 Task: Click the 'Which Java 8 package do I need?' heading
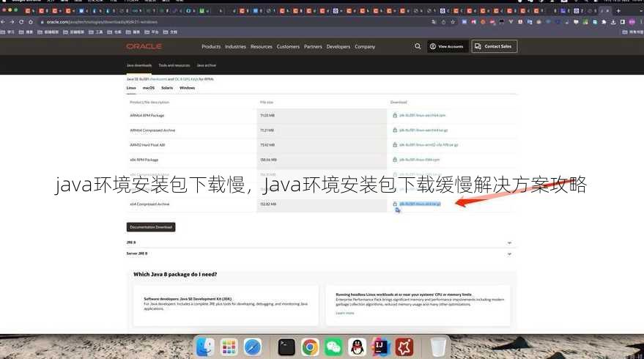[x=175, y=275]
